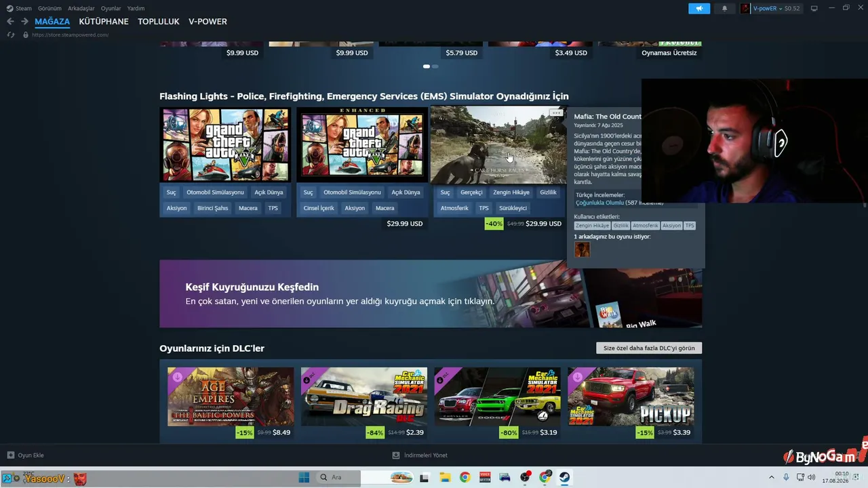This screenshot has height=488, width=868.
Task: Open the Age of Empires DLC thumbnail
Action: coord(231,396)
